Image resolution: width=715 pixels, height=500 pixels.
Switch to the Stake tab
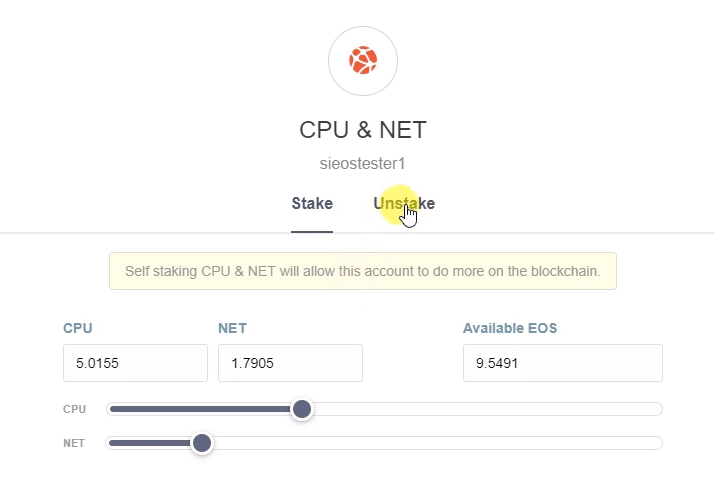(x=312, y=204)
